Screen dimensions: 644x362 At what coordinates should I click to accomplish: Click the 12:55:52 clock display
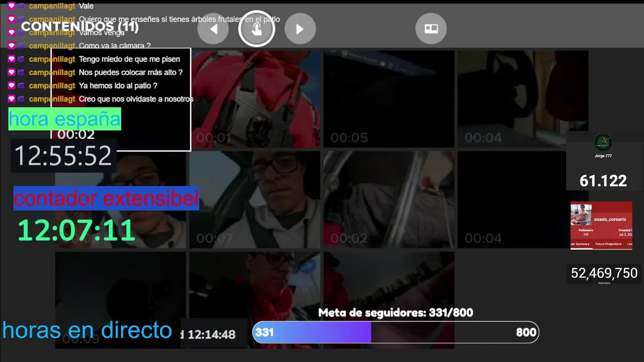tap(63, 156)
